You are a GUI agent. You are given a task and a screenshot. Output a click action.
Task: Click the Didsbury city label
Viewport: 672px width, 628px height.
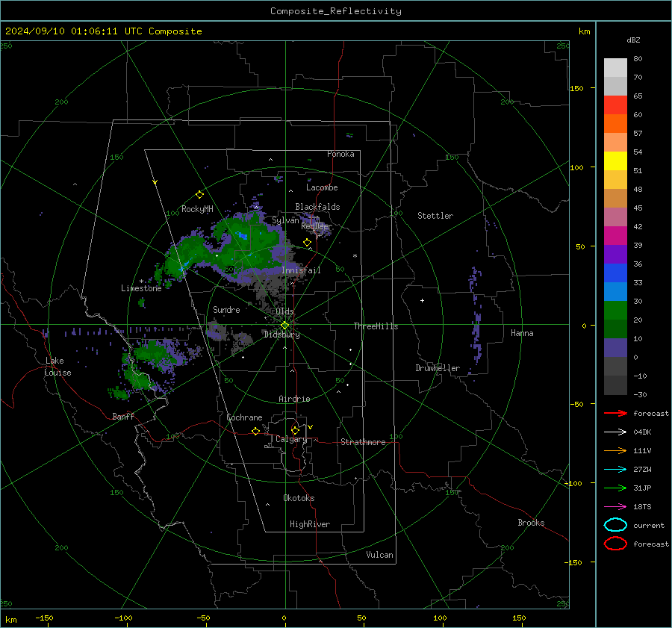pyautogui.click(x=281, y=335)
